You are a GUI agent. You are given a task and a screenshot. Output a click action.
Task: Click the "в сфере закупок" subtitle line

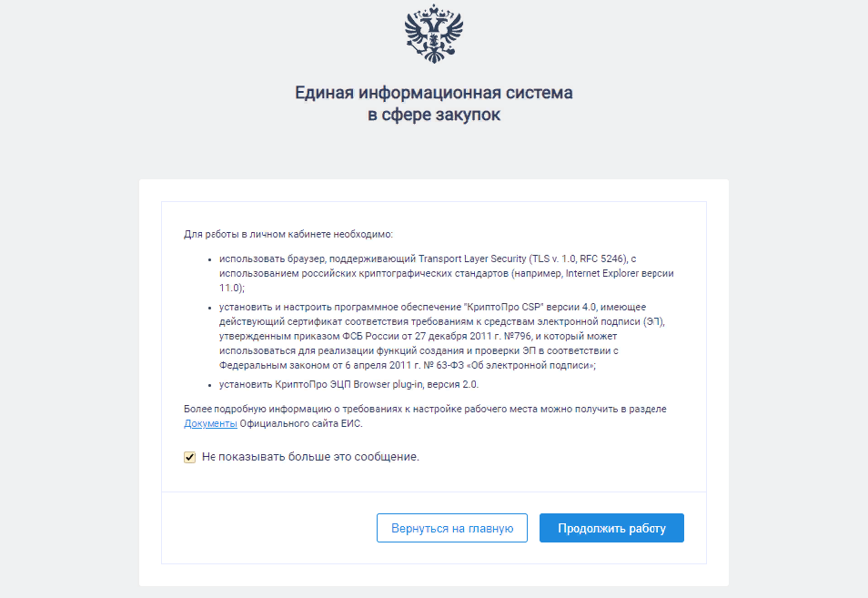coord(434,116)
